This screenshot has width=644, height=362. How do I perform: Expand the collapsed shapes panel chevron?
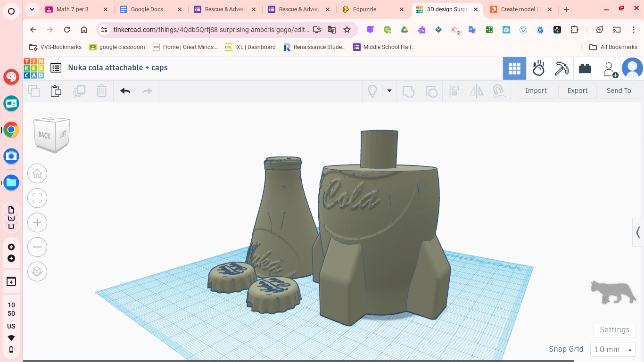(x=638, y=232)
